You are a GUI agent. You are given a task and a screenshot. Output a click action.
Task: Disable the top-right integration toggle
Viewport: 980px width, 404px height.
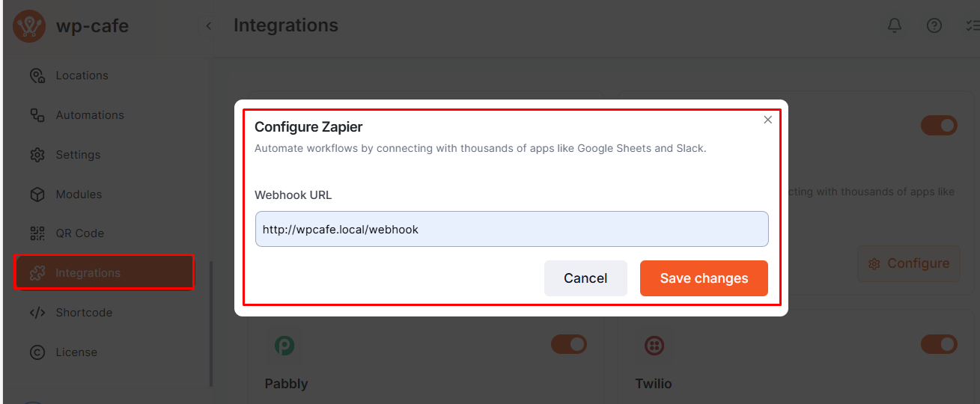pyautogui.click(x=939, y=126)
